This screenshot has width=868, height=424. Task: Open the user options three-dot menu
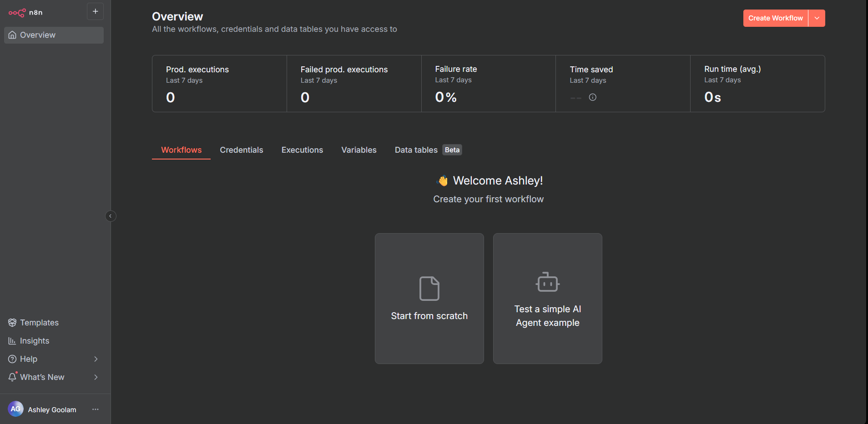pos(96,409)
